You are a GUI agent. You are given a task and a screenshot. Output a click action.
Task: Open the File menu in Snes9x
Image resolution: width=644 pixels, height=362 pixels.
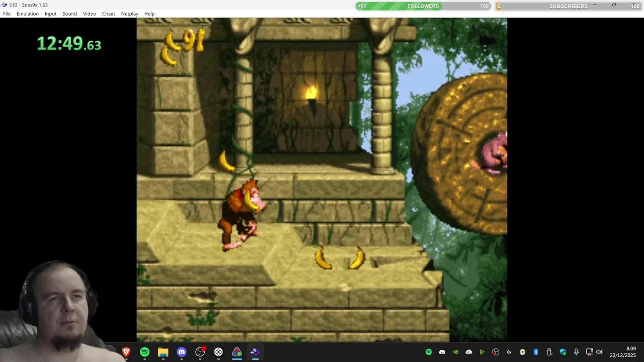click(x=7, y=14)
